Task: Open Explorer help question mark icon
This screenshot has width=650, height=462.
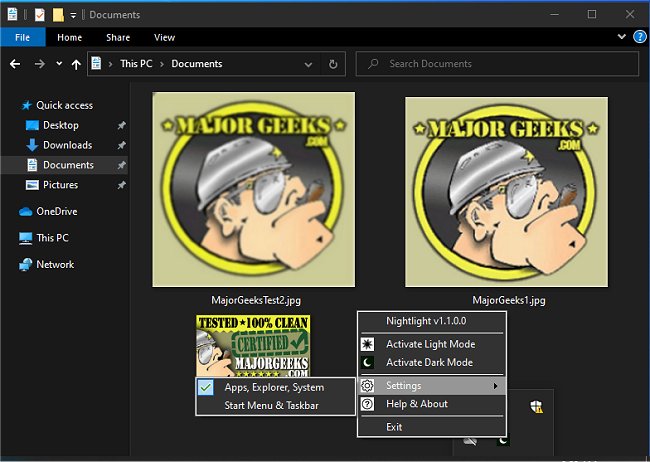Action: pyautogui.click(x=640, y=37)
